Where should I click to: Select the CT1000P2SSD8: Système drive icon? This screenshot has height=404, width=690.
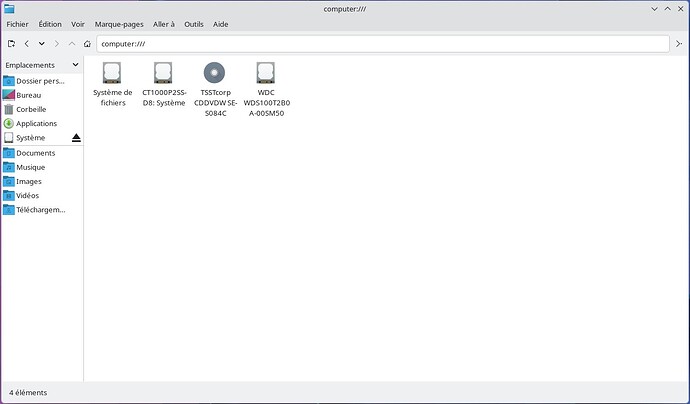(x=163, y=73)
